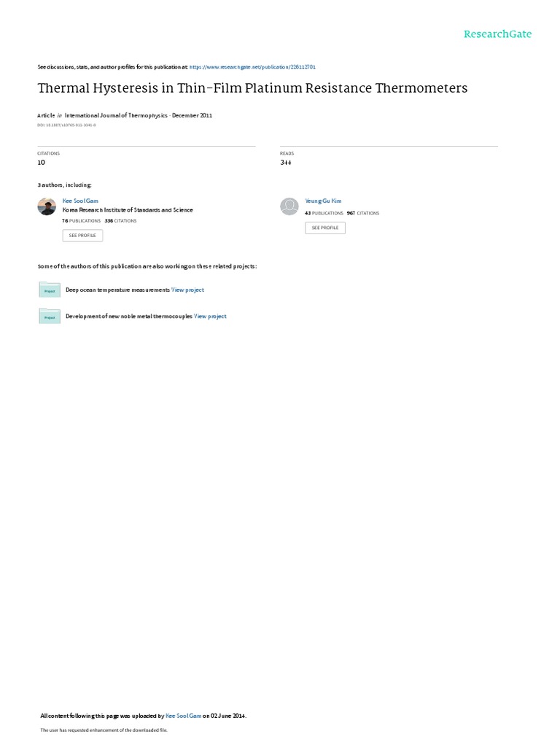View project for new noble metal thermocouples
Screen dimensions: 560x747
point(210,317)
